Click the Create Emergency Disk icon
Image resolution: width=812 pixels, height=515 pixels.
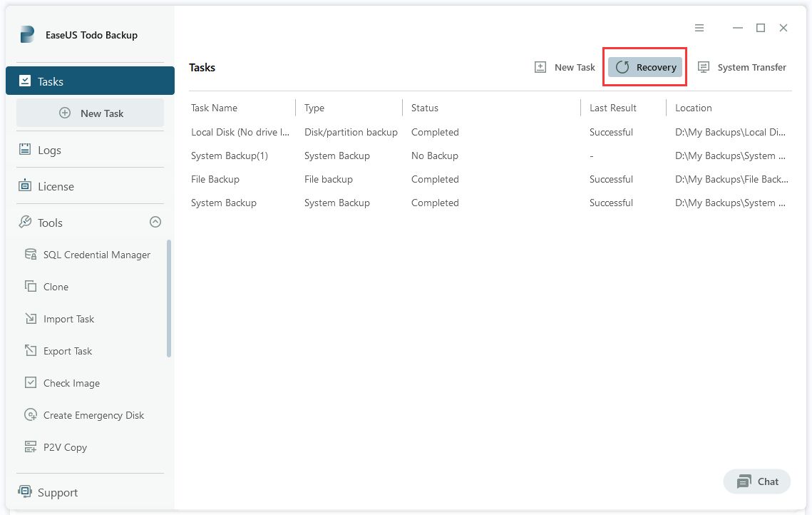coord(31,415)
